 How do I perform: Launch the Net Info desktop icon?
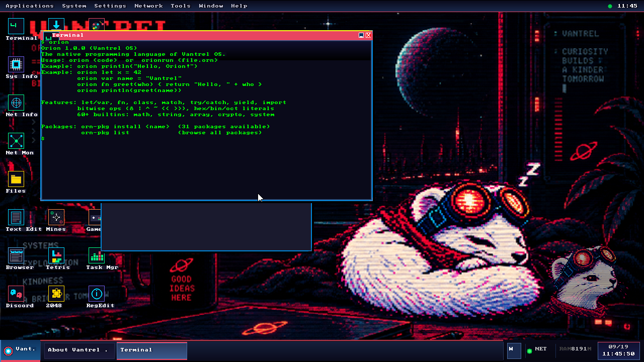click(x=16, y=103)
